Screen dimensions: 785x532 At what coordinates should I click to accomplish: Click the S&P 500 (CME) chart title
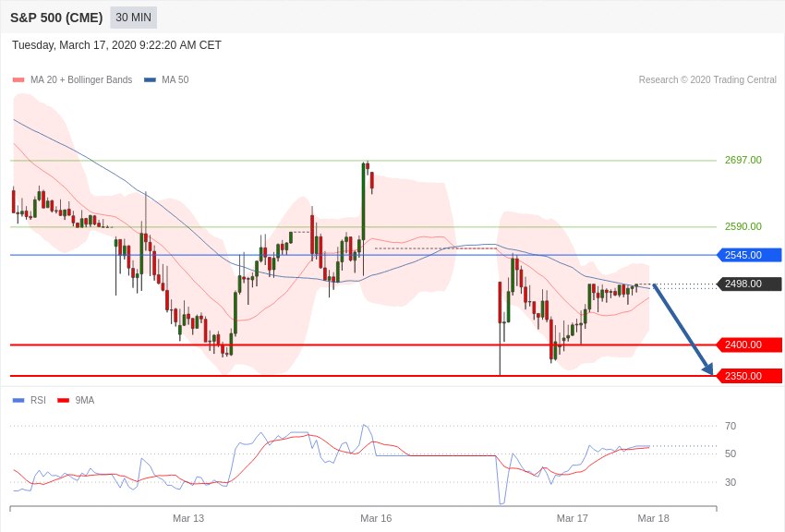pos(56,18)
